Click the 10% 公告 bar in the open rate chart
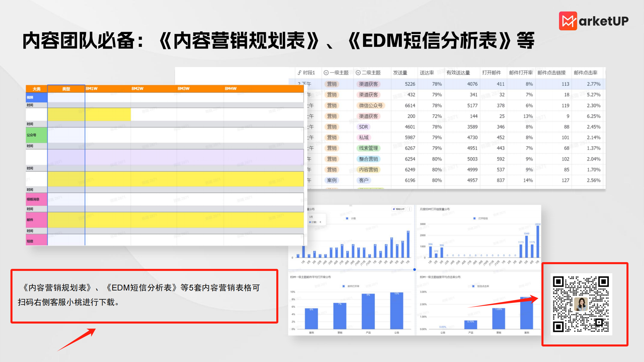644x362 pixels. (397, 311)
